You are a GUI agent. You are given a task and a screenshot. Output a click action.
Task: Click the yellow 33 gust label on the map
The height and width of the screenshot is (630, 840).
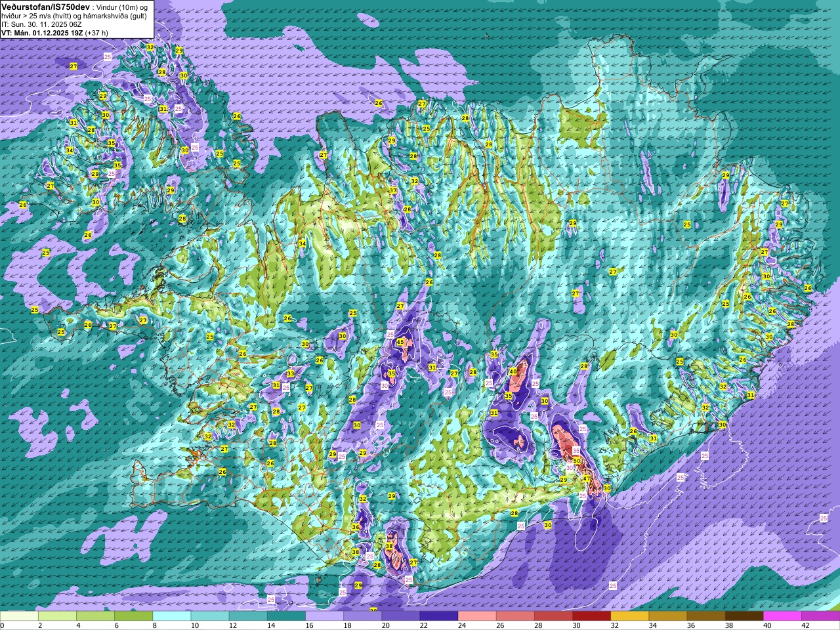tap(290, 373)
